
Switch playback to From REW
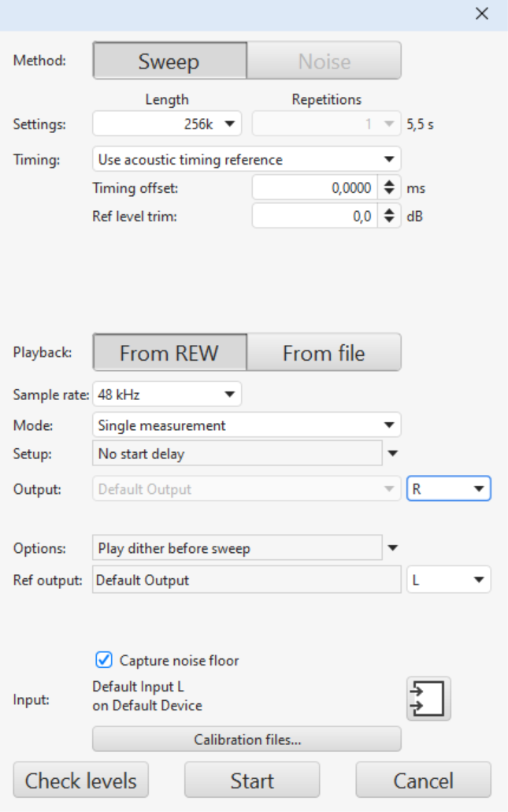169,353
